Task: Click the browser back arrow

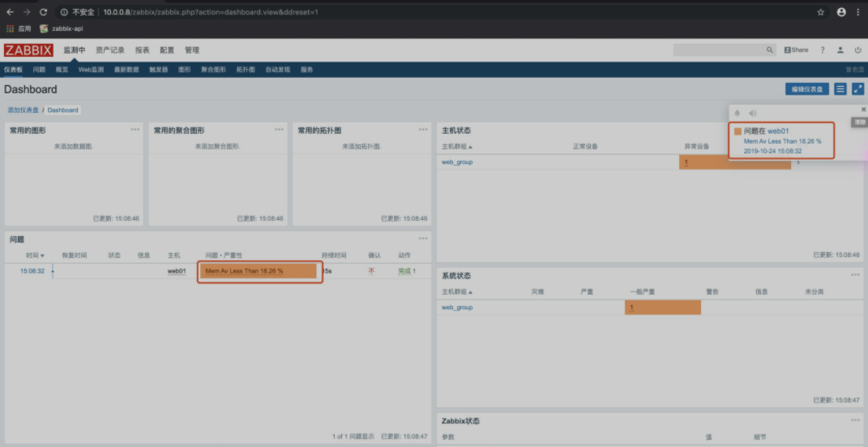Action: (10, 12)
